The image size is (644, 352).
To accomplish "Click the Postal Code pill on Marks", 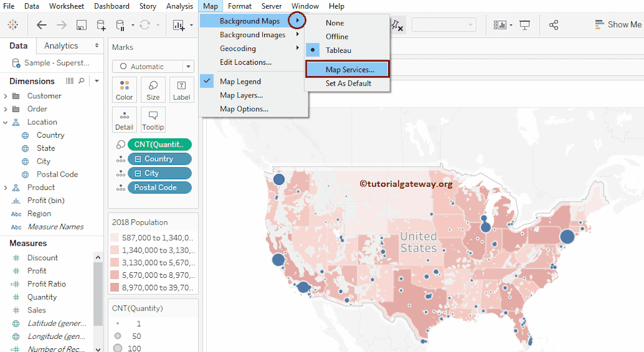I will click(159, 187).
